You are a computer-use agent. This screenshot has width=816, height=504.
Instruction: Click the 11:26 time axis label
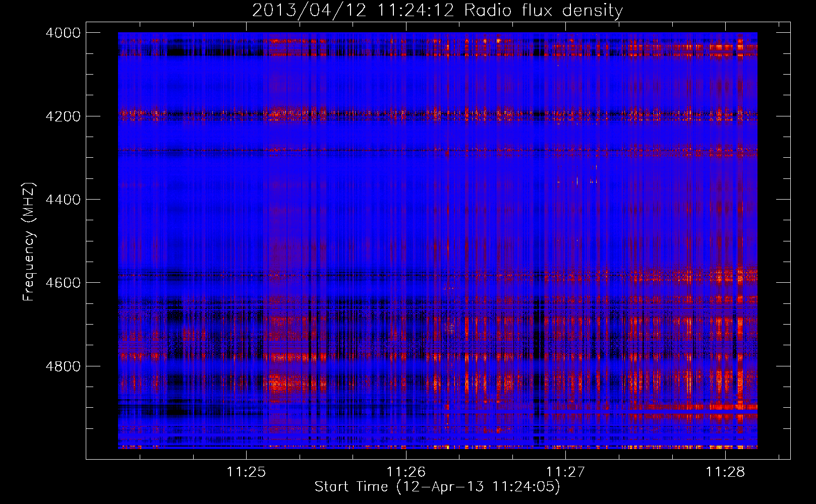(x=406, y=472)
